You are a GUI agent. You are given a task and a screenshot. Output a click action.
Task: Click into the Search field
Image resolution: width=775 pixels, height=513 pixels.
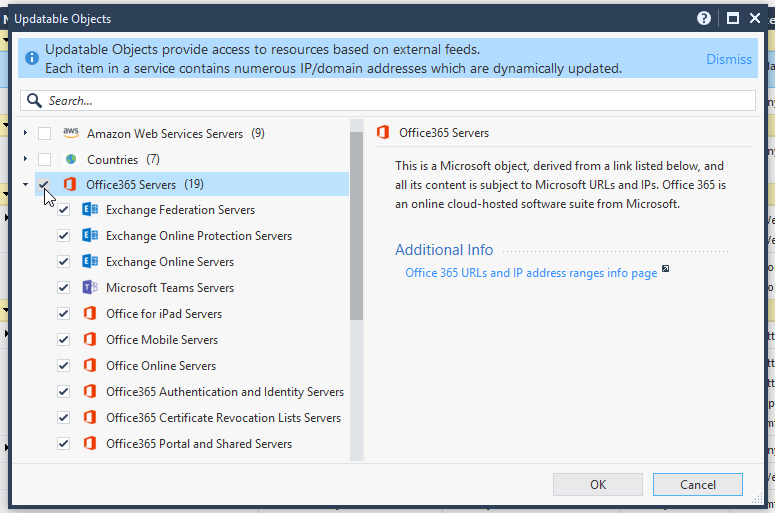pos(388,101)
